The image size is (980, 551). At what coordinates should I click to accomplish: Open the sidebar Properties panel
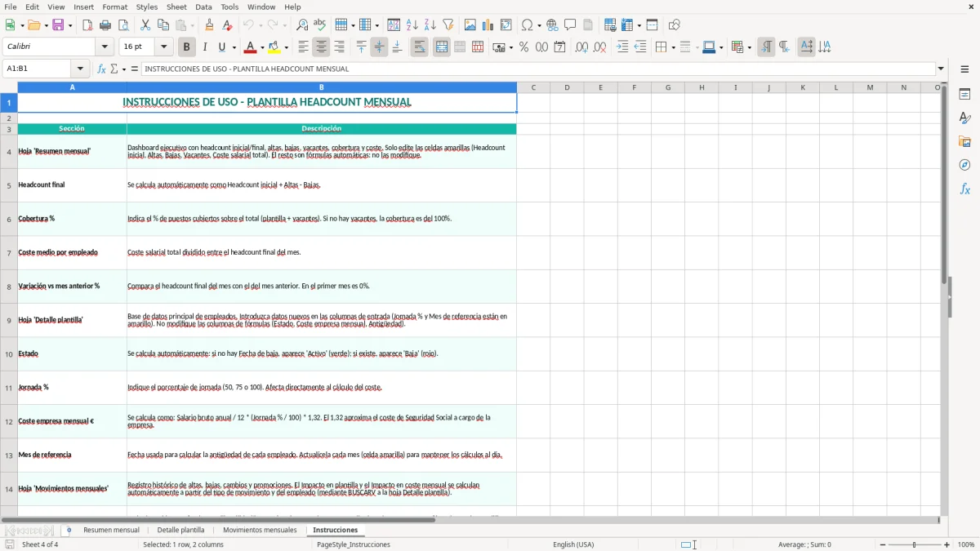click(964, 94)
